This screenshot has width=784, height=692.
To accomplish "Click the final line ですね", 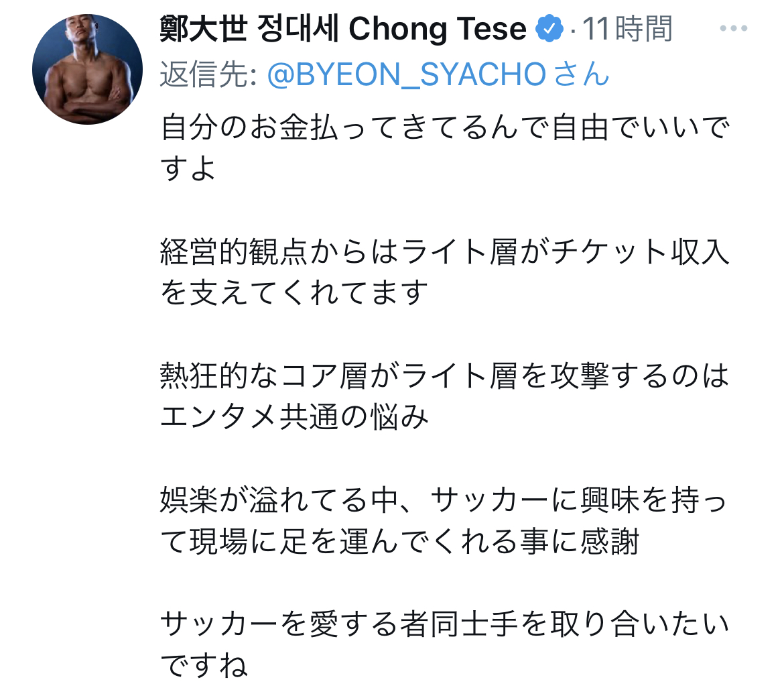I will (204, 667).
